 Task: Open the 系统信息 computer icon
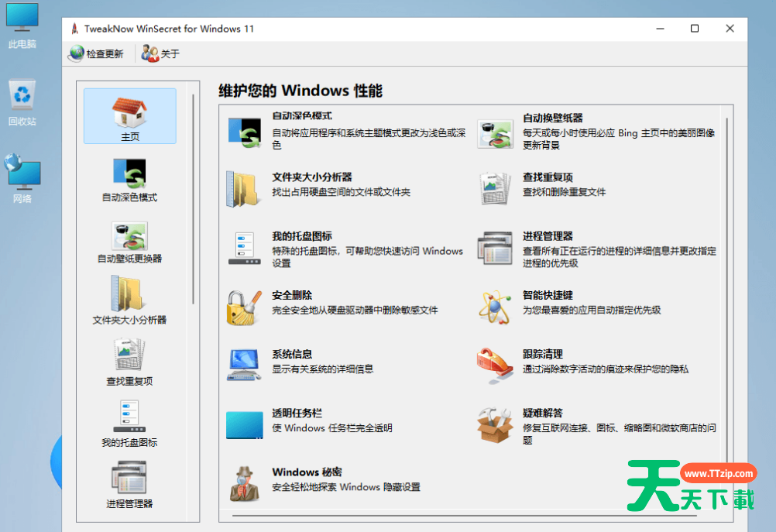(244, 365)
